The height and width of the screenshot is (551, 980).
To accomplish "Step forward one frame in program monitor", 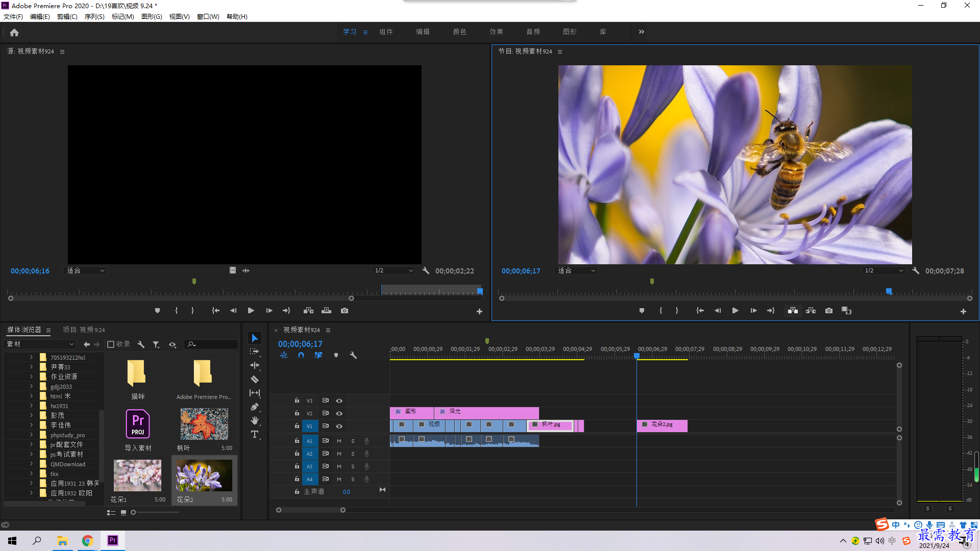I will point(753,311).
